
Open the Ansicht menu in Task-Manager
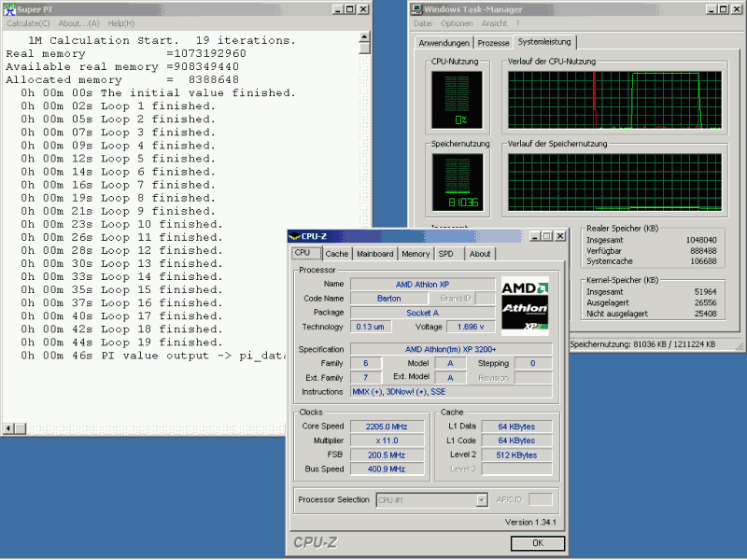pos(494,23)
